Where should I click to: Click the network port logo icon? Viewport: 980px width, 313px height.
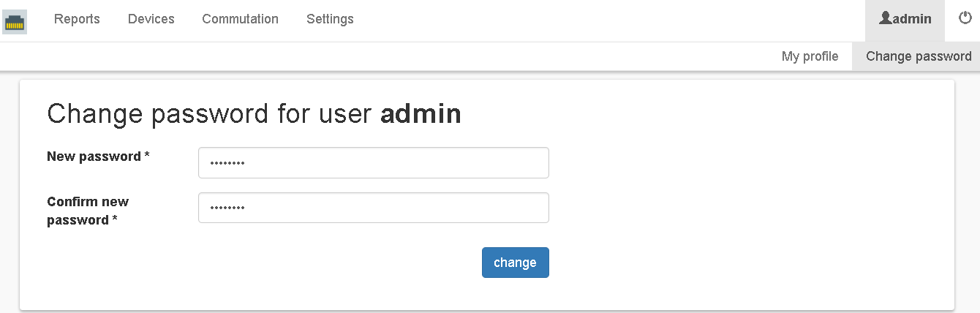point(15,21)
